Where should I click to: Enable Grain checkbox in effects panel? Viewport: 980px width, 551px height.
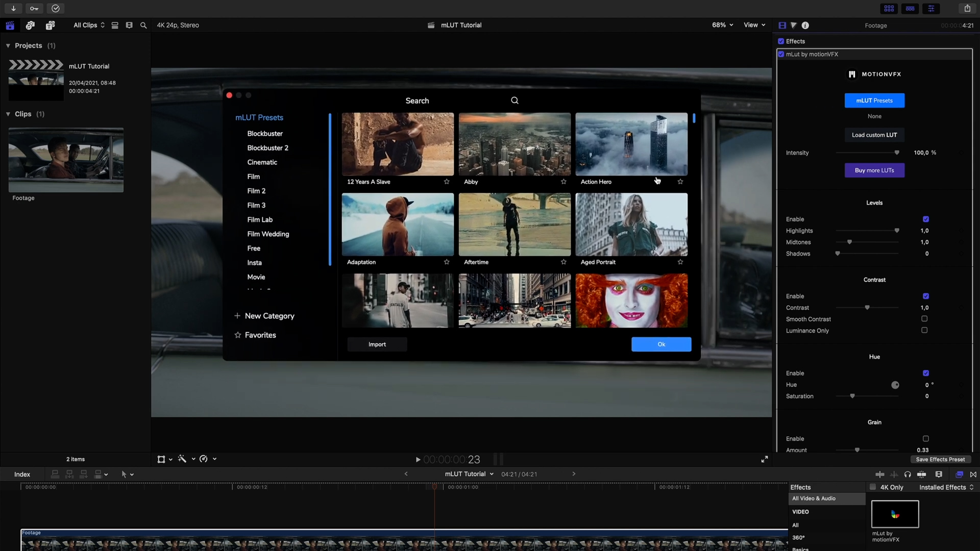click(926, 439)
